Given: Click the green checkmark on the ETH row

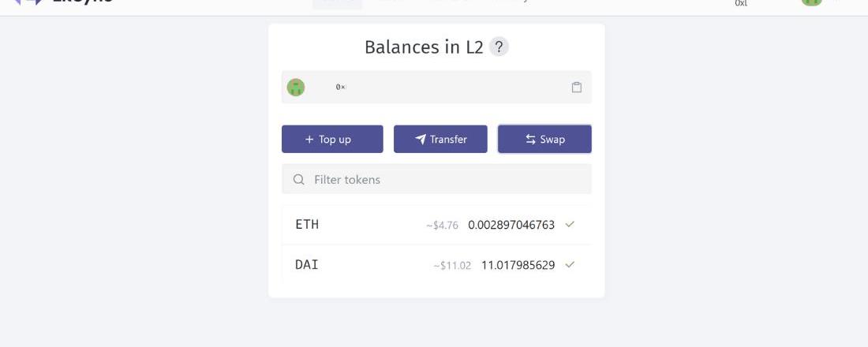Looking at the screenshot, I should (570, 224).
